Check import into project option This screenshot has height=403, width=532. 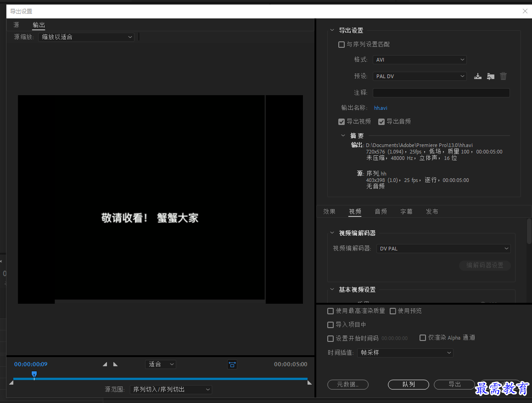click(330, 325)
